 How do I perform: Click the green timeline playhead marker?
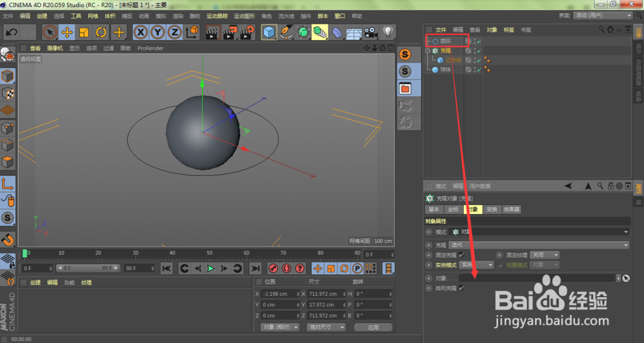pos(24,254)
